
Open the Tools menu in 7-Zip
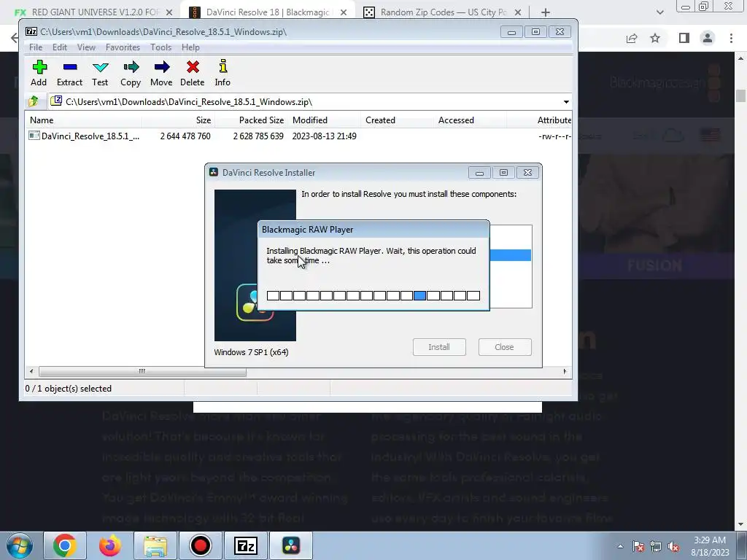coord(160,47)
